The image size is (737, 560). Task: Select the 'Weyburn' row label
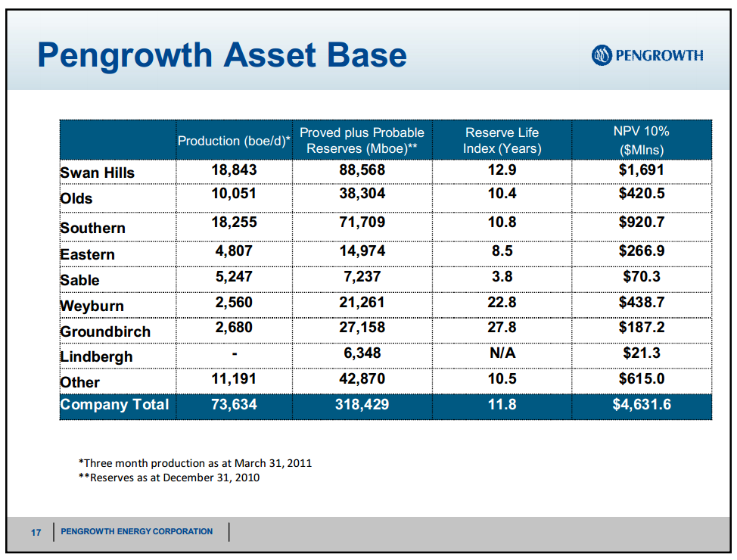point(92,306)
